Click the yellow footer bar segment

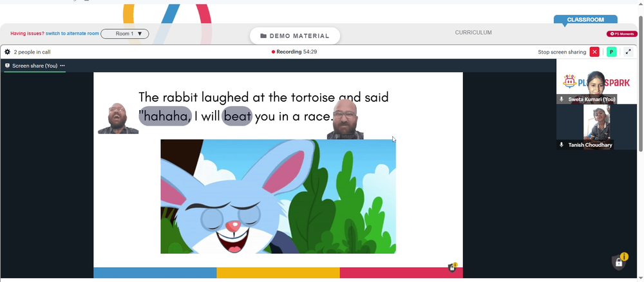click(x=278, y=272)
